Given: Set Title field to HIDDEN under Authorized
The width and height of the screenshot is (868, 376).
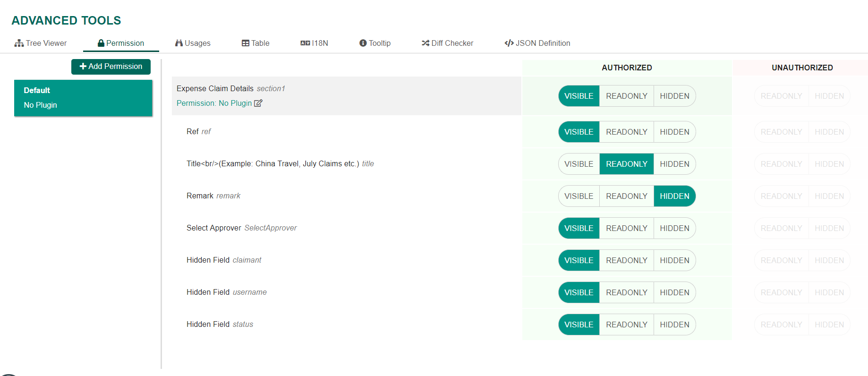Looking at the screenshot, I should (674, 164).
